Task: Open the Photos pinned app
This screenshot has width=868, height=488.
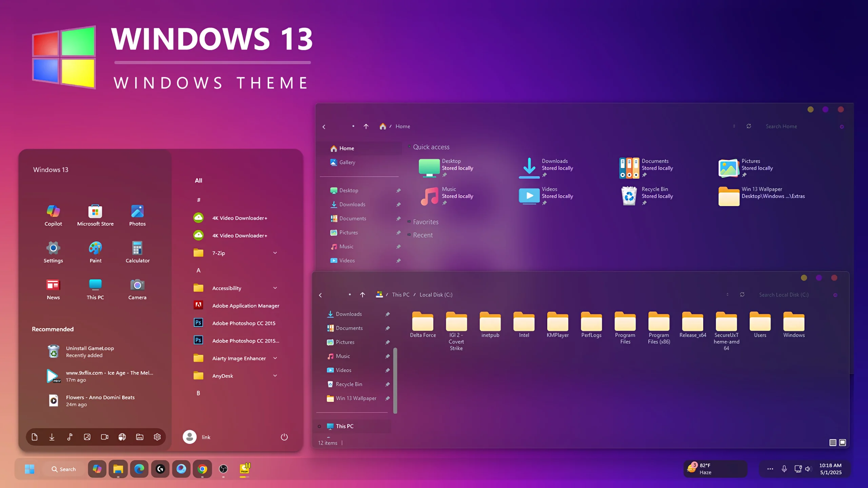Action: [137, 215]
